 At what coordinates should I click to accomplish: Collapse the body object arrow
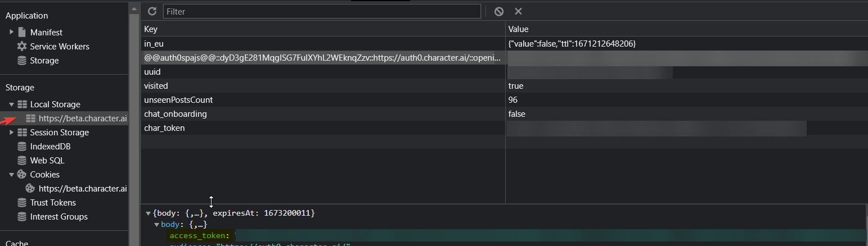point(157,225)
